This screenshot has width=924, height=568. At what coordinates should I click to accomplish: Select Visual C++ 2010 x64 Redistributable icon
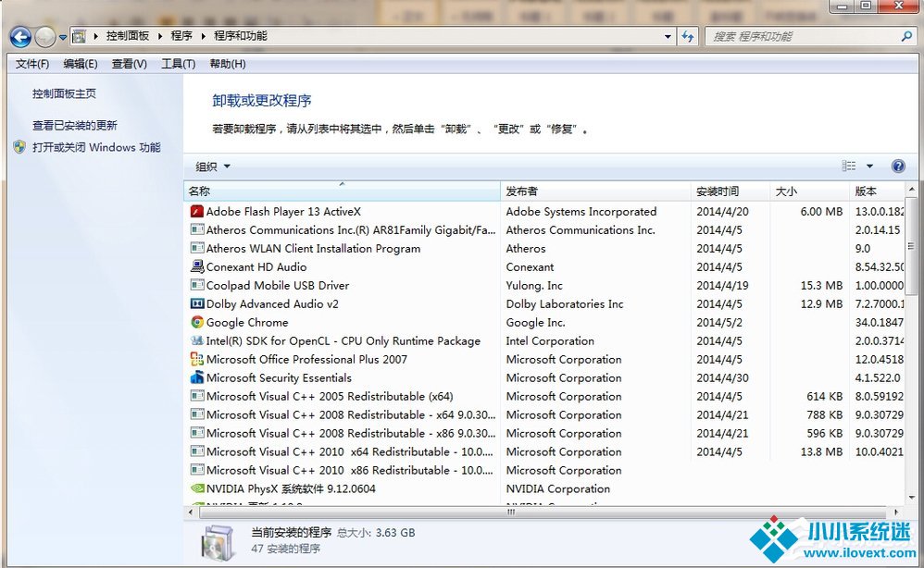pos(197,451)
